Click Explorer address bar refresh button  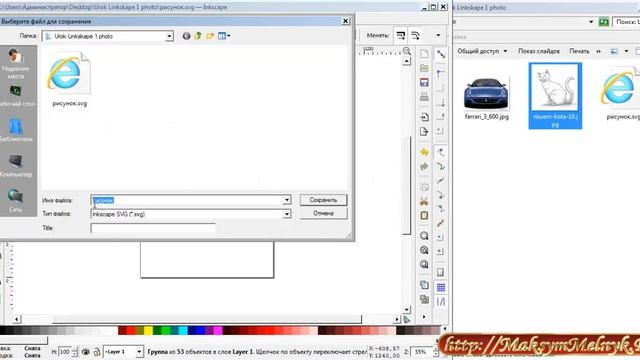click(x=604, y=22)
